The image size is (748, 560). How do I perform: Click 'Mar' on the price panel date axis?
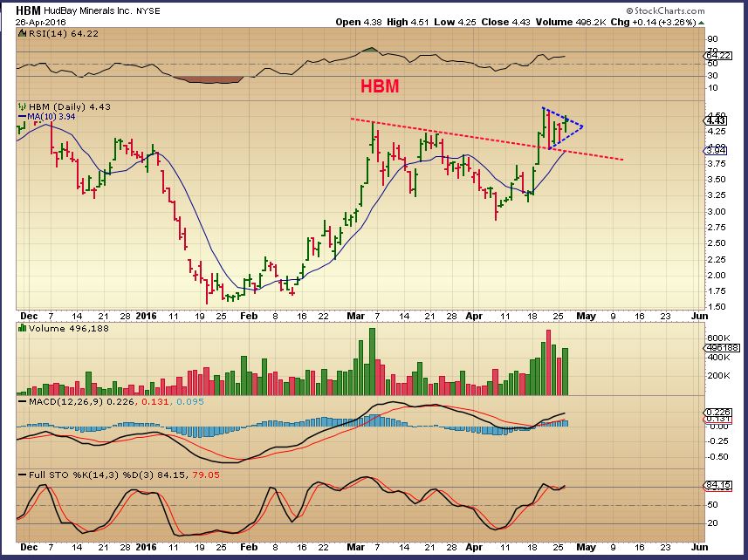[x=356, y=316]
